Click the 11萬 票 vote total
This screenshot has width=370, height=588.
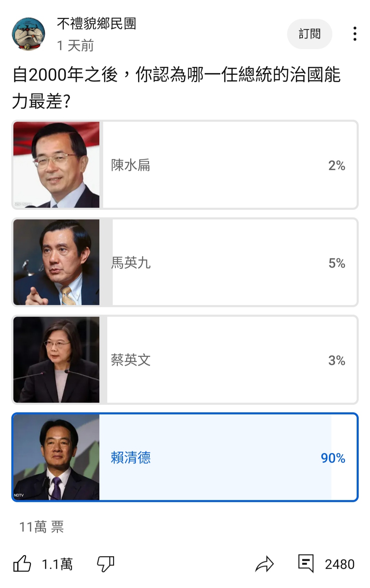coord(41,527)
